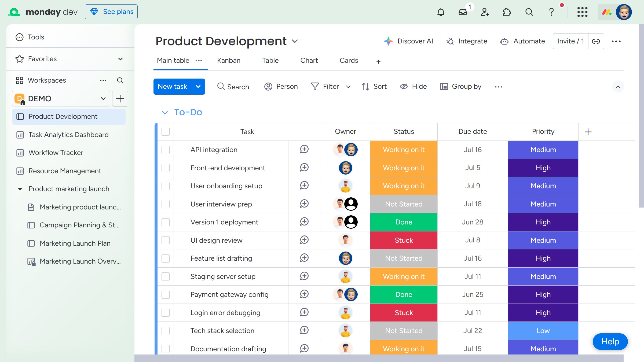
Task: Open Task Analytics Dashboard in sidebar
Action: point(69,135)
